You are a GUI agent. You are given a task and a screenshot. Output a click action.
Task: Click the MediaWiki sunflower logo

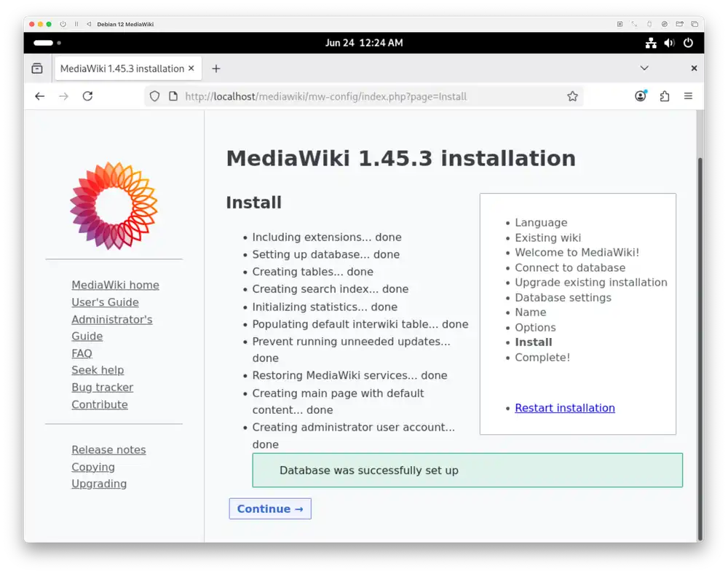point(114,205)
